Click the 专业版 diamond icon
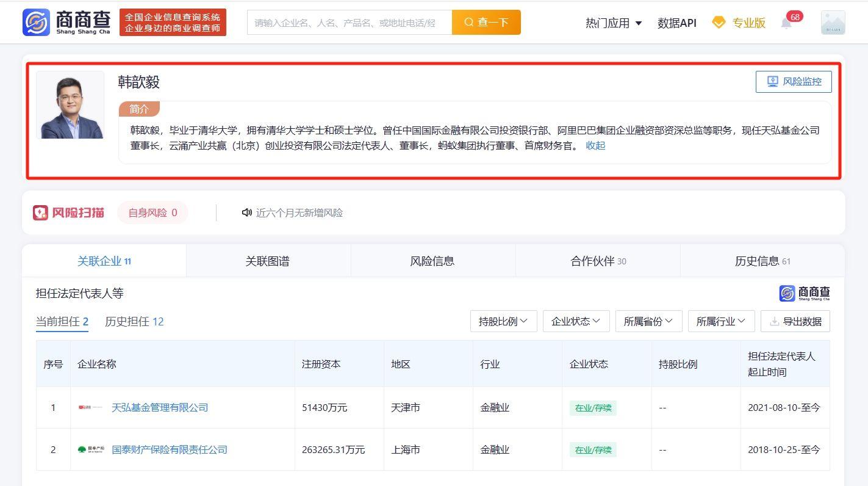The image size is (868, 486). click(x=719, y=23)
